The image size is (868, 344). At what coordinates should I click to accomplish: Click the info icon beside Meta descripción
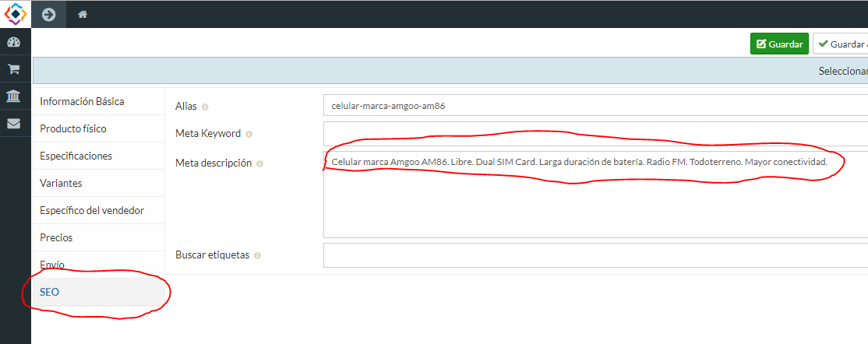point(259,164)
